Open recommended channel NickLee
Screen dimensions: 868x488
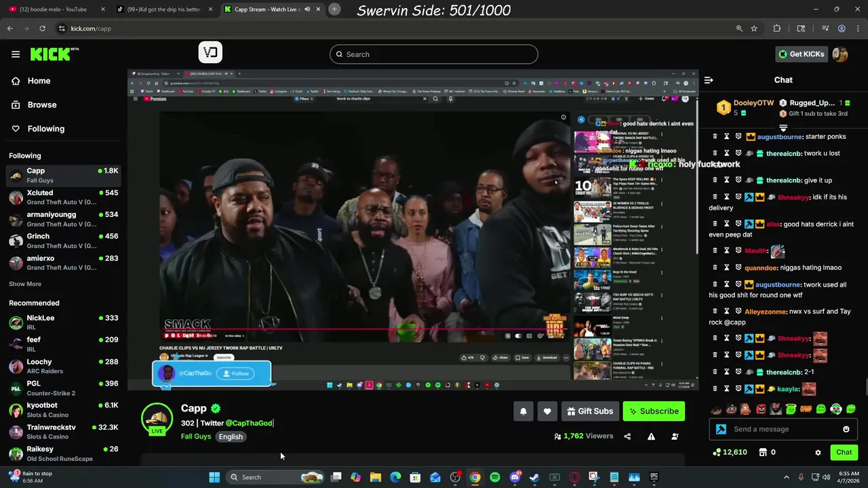pyautogui.click(x=64, y=322)
